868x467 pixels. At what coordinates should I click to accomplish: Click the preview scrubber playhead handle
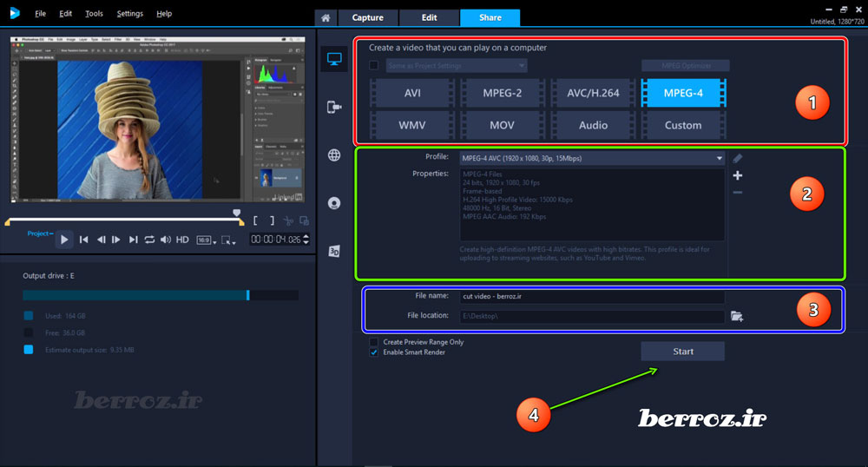[x=237, y=213]
